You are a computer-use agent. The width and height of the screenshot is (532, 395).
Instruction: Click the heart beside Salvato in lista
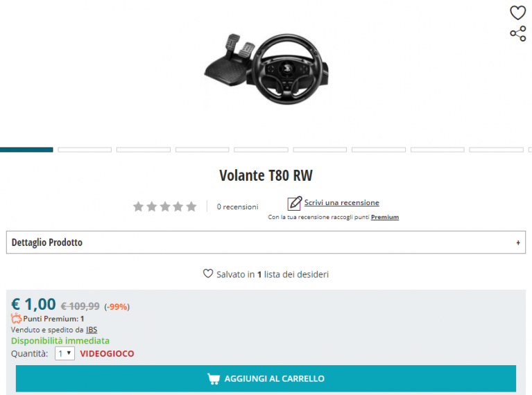[208, 273]
